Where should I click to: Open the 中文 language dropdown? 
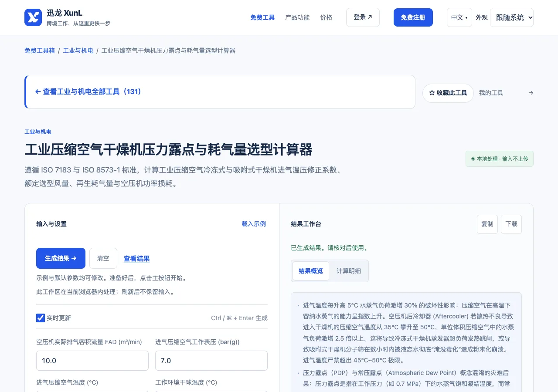(x=459, y=17)
